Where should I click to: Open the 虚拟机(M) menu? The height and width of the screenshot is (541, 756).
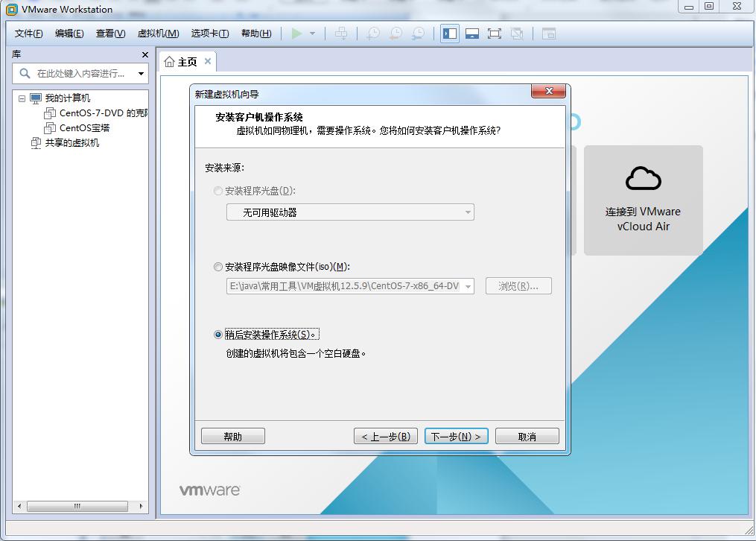click(x=158, y=34)
